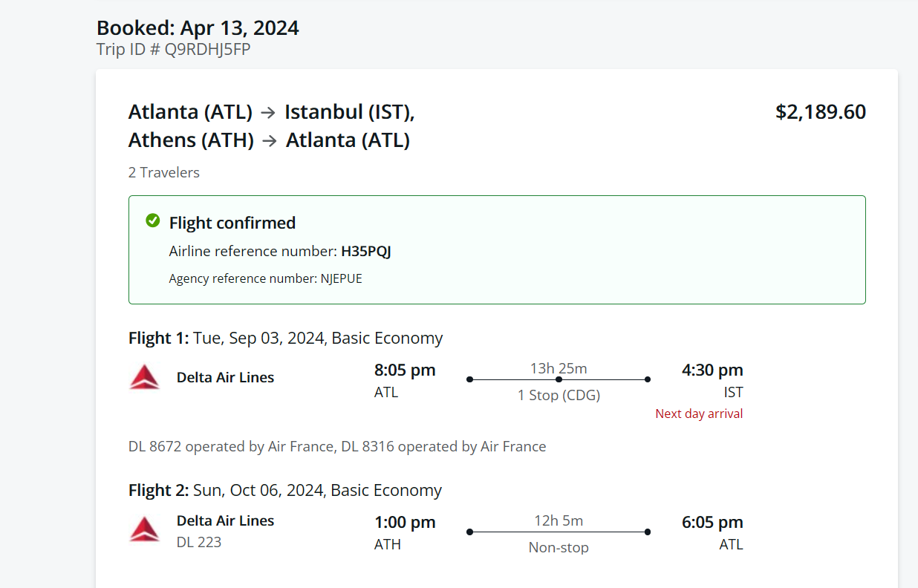Image resolution: width=918 pixels, height=588 pixels.
Task: Click the green Flight confirmed checkmark icon
Action: (153, 220)
